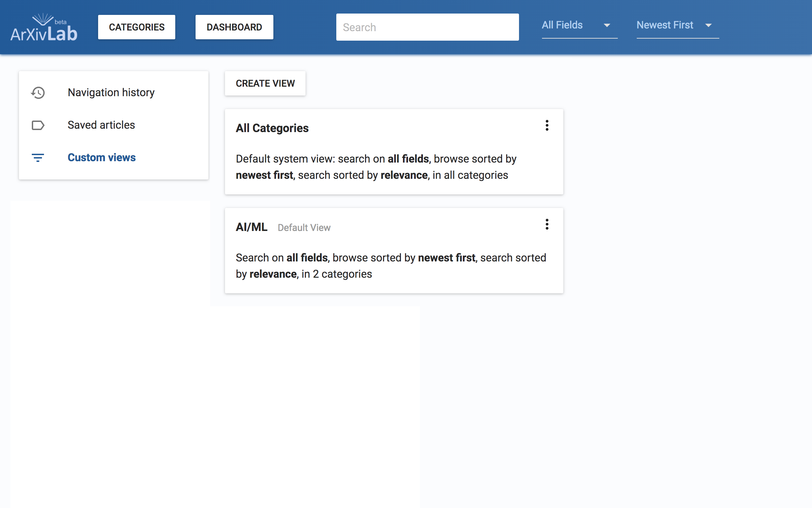The width and height of the screenshot is (812, 508).
Task: Focus the Search input field
Action: tap(428, 27)
